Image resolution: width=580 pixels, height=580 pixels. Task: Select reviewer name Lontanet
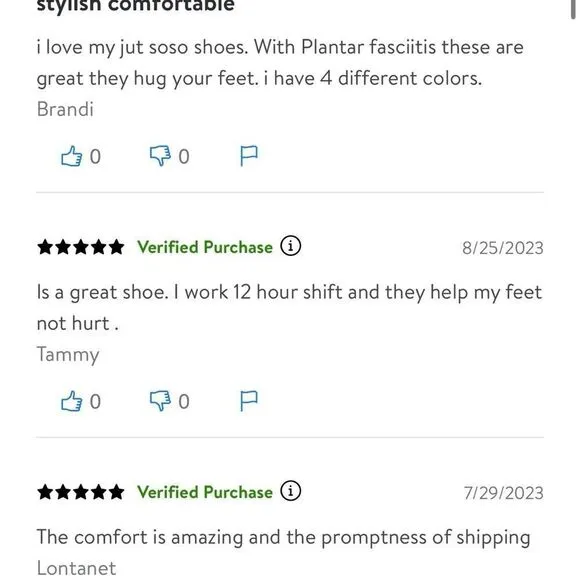pos(77,568)
